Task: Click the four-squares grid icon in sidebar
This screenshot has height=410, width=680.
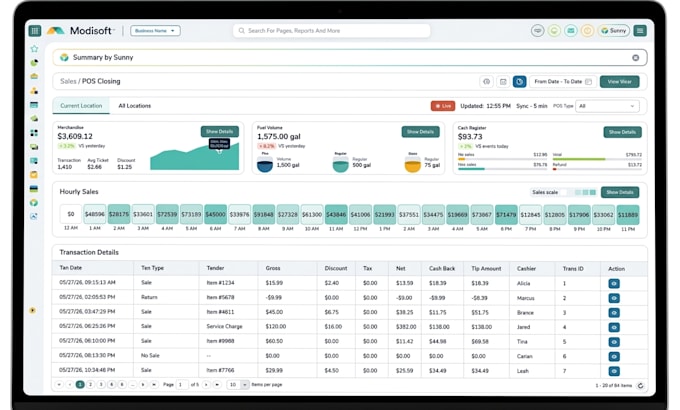Action: click(34, 133)
